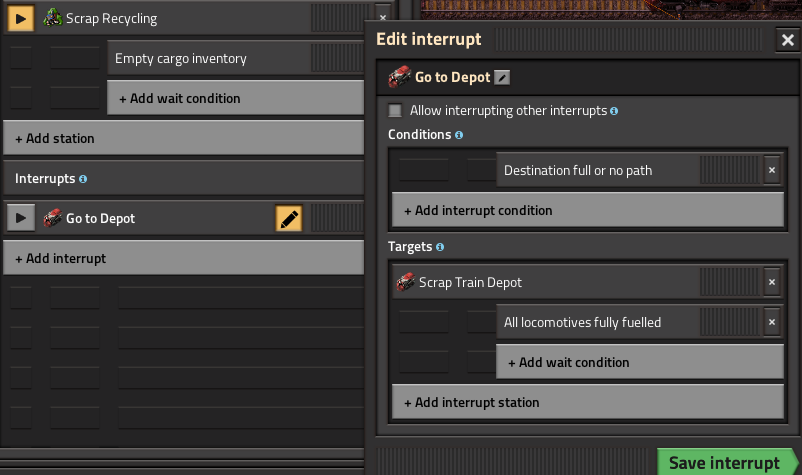
Task: Click Add station button
Action: tap(182, 138)
